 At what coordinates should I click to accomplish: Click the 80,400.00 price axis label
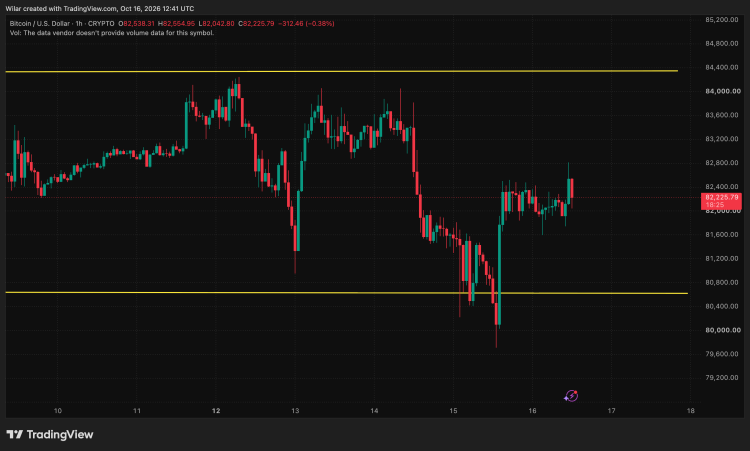[722, 306]
